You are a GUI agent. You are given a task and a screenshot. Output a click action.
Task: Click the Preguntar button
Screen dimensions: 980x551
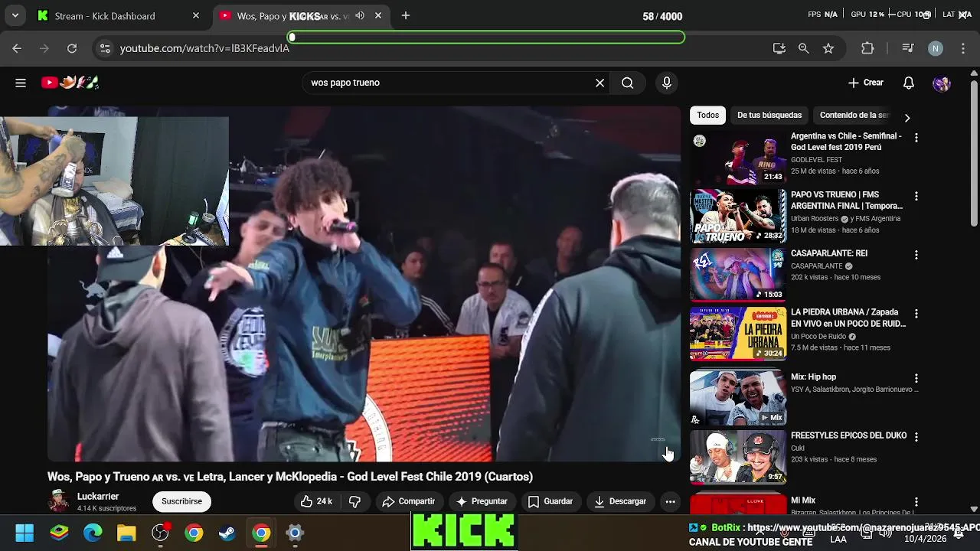[x=482, y=501]
